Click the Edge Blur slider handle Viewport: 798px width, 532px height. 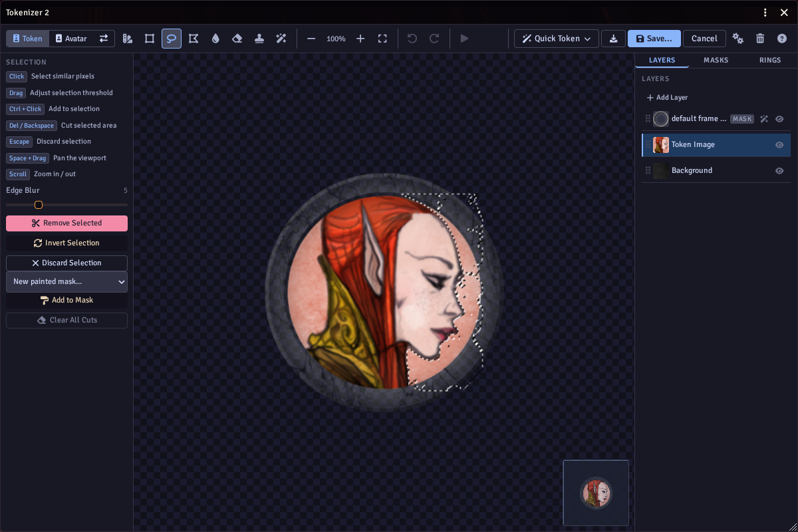tap(39, 205)
